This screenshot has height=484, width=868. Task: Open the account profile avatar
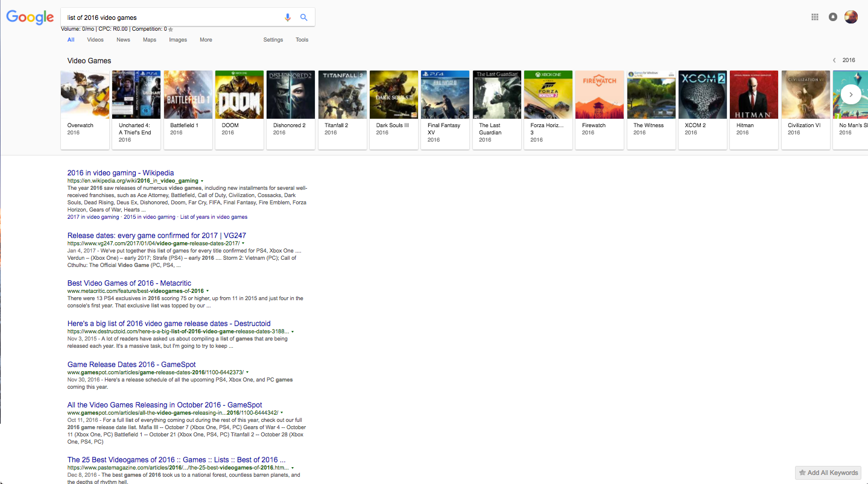[851, 17]
